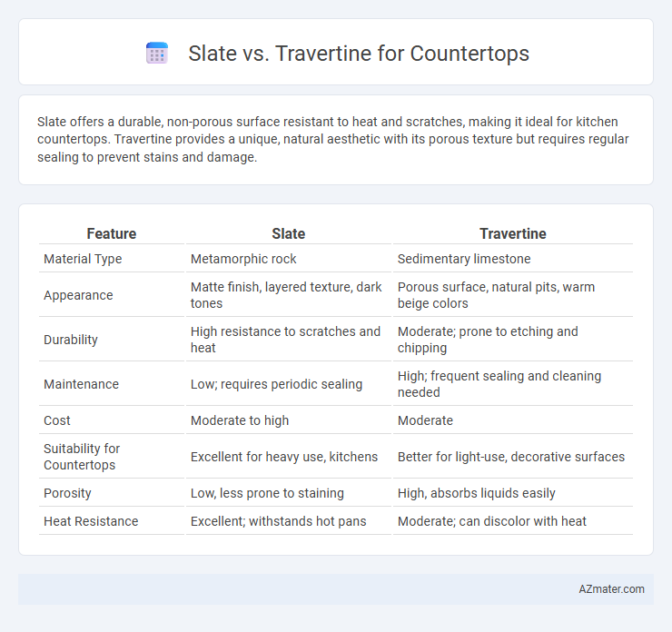Click the calendar grid icon beside the title

pyautogui.click(x=157, y=54)
